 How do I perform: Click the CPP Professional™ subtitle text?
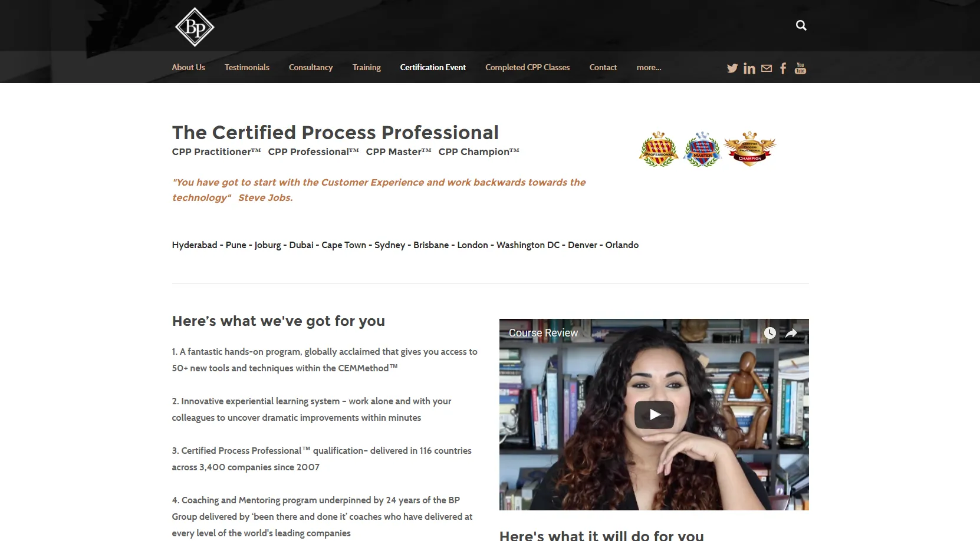point(313,151)
